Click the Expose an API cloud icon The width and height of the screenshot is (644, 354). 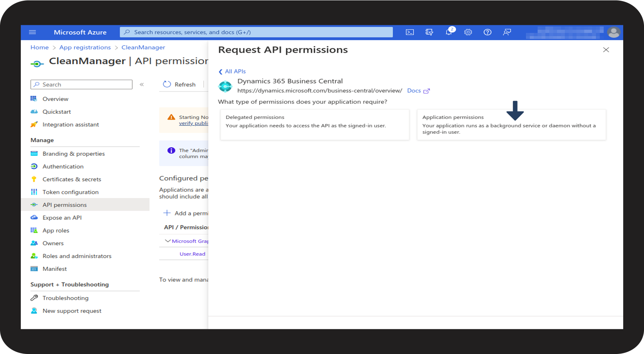pos(34,217)
